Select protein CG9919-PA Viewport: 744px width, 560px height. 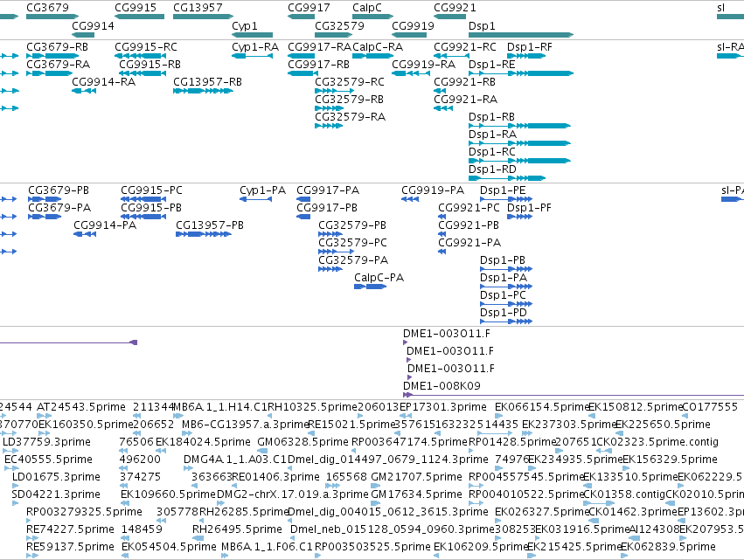pos(410,199)
